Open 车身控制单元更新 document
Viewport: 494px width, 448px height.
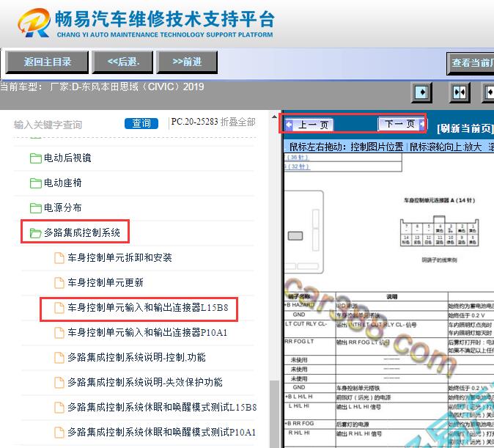click(106, 282)
